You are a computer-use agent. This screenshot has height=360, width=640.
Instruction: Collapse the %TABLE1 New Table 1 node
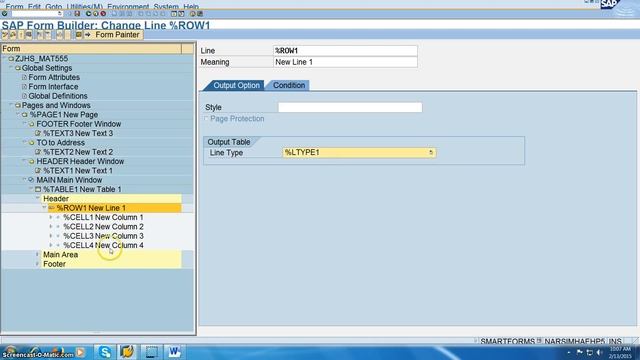[31, 189]
